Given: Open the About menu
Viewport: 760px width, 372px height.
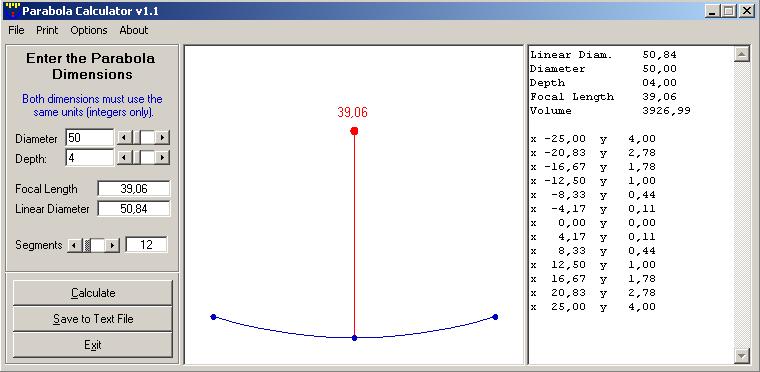Looking at the screenshot, I should tap(134, 30).
